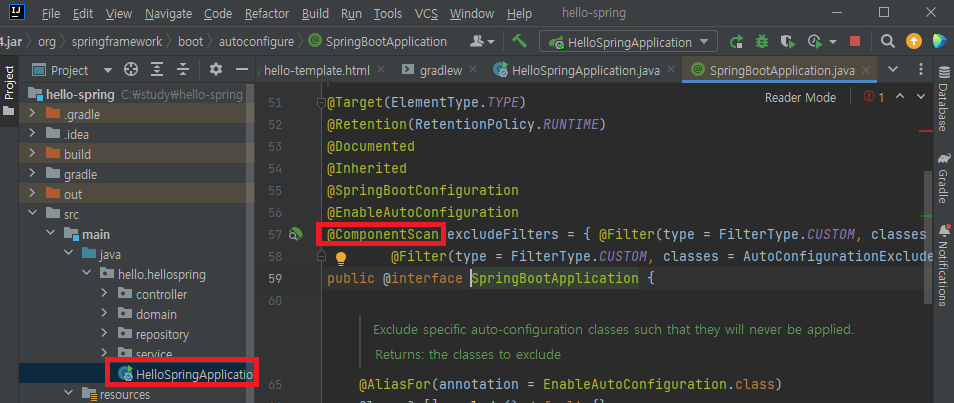Go to previous highlighted error arrow
The image size is (954, 403).
tap(900, 97)
